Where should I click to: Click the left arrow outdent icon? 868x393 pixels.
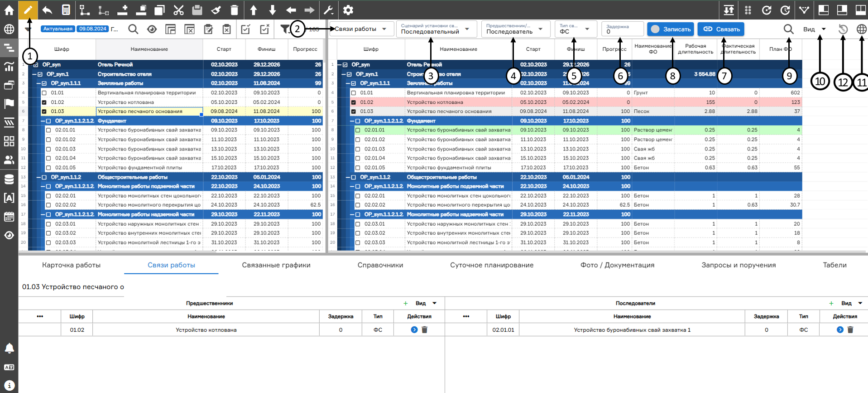[291, 10]
